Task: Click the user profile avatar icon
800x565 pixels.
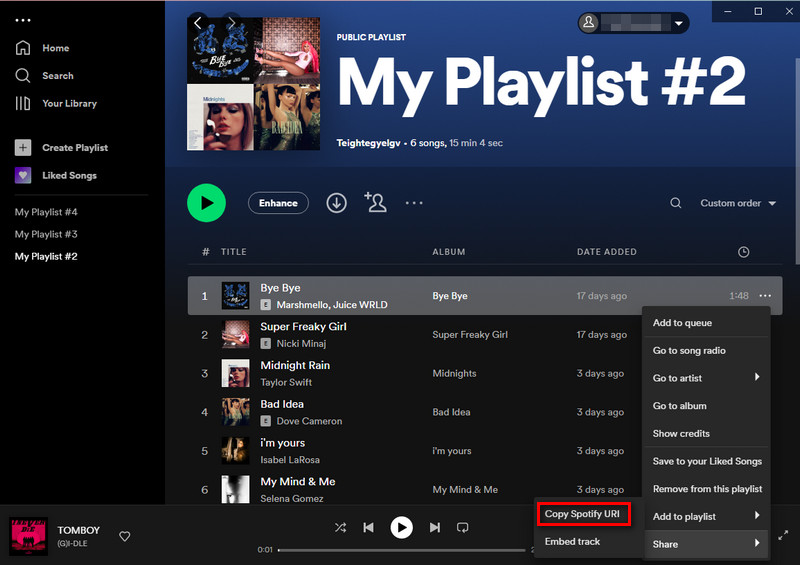Action: click(x=588, y=22)
